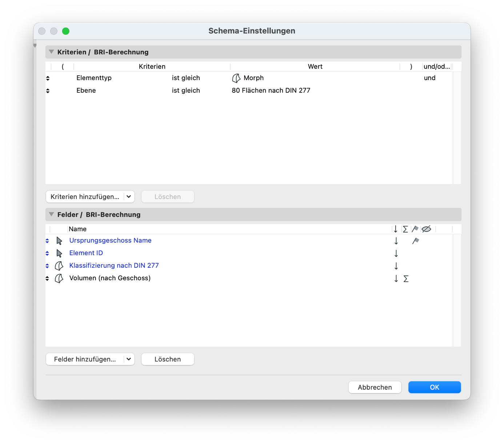Open the Kriterien hinzufügen dropdown arrow

[129, 197]
